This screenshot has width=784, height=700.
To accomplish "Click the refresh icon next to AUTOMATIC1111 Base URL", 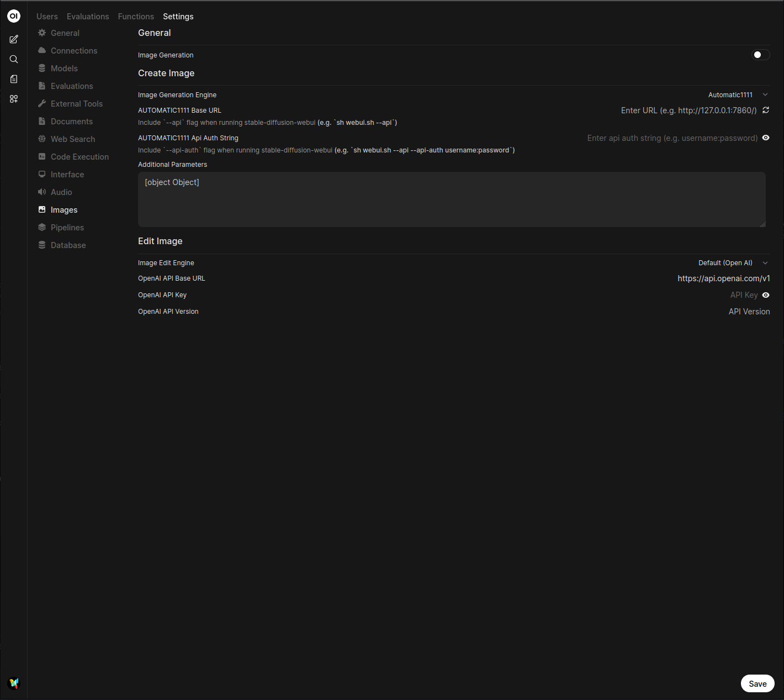I will pyautogui.click(x=766, y=110).
